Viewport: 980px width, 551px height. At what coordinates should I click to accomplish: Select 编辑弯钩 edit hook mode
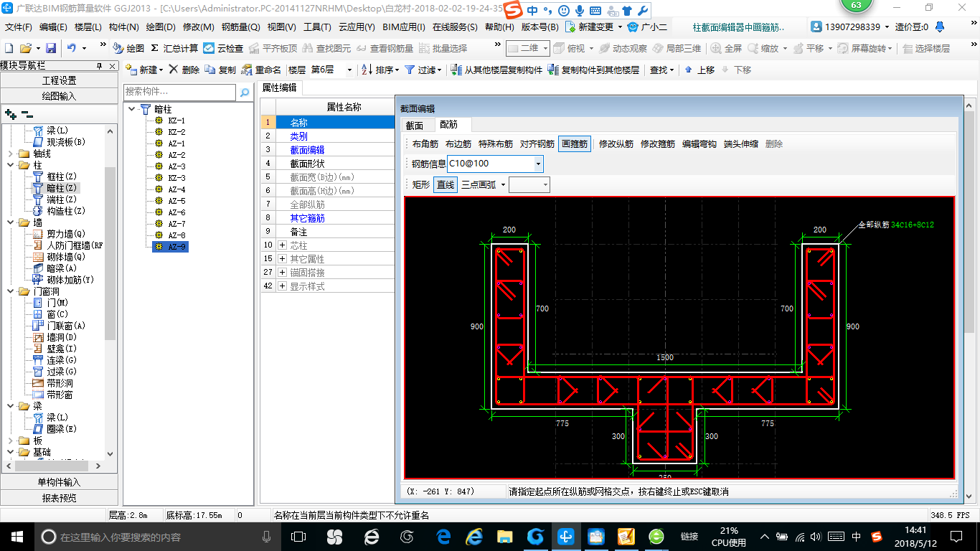coord(699,143)
